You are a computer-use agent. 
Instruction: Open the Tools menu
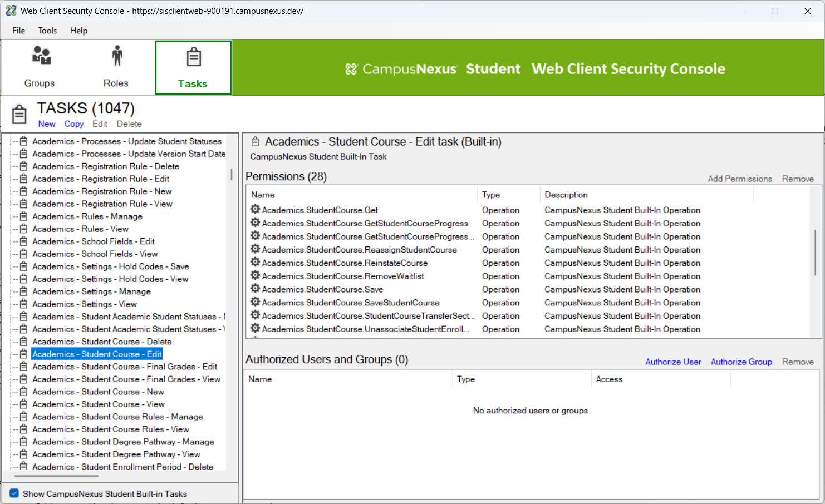48,31
